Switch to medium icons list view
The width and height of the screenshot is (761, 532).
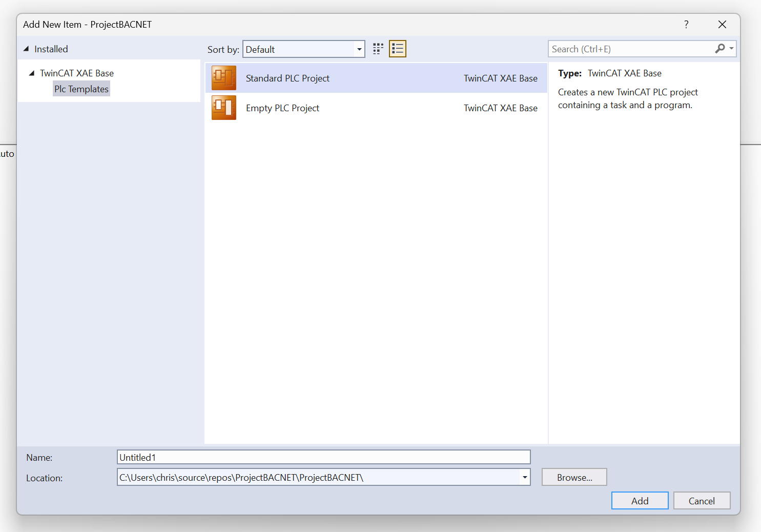398,49
